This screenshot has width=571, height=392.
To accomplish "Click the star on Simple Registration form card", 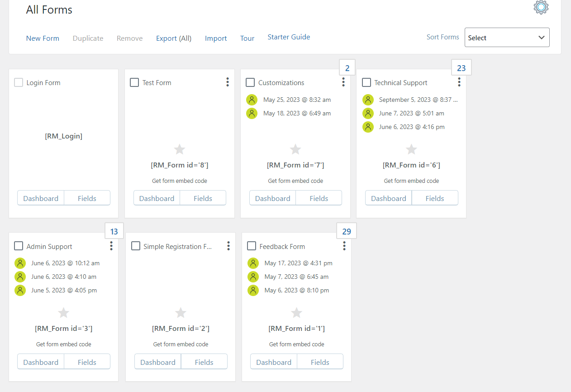I will 181,312.
